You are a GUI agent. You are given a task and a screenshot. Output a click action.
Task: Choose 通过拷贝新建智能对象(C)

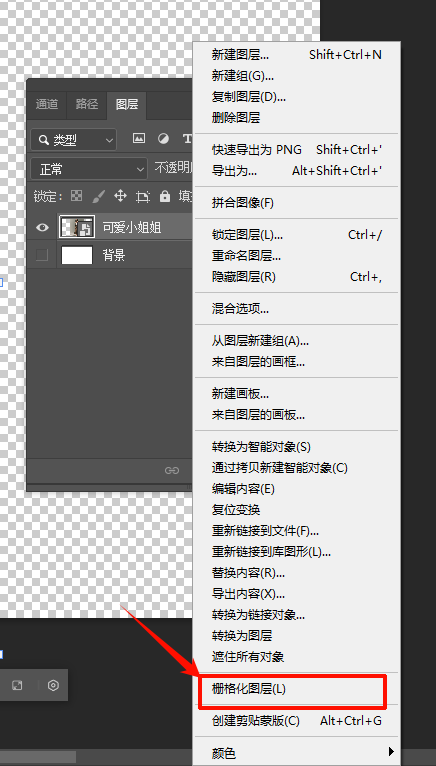click(x=297, y=468)
